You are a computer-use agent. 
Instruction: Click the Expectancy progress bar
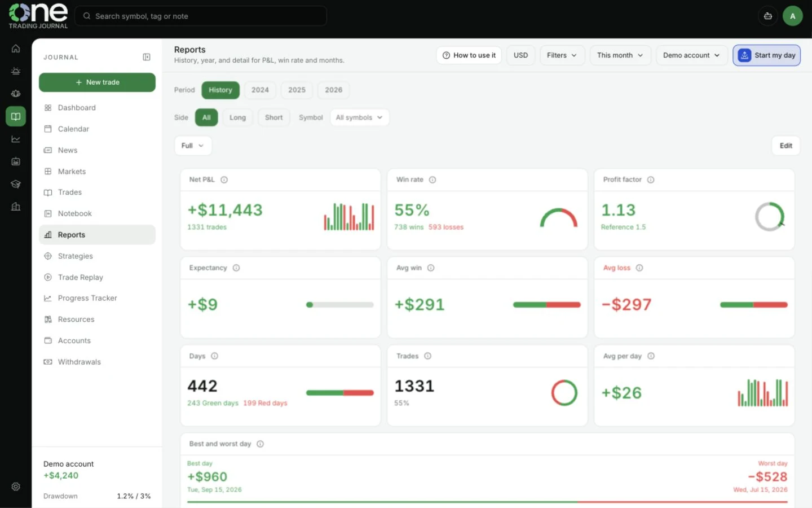click(x=340, y=305)
